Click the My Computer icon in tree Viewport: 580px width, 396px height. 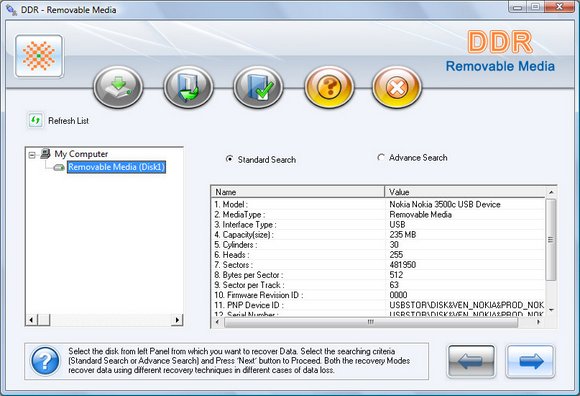[45, 153]
